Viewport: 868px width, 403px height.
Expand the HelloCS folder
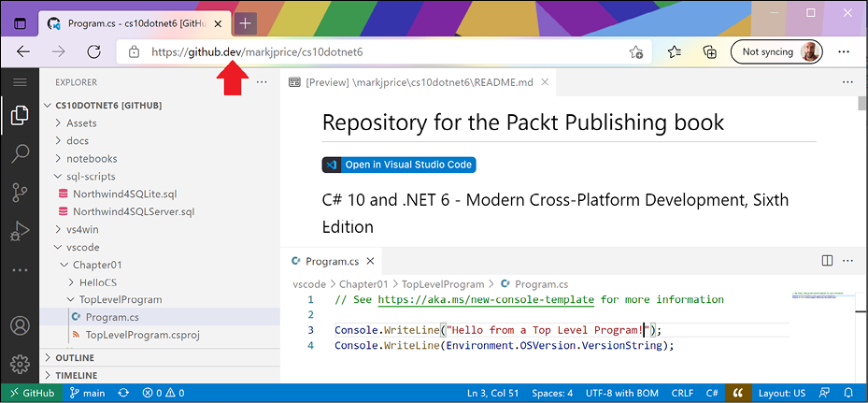coord(98,282)
